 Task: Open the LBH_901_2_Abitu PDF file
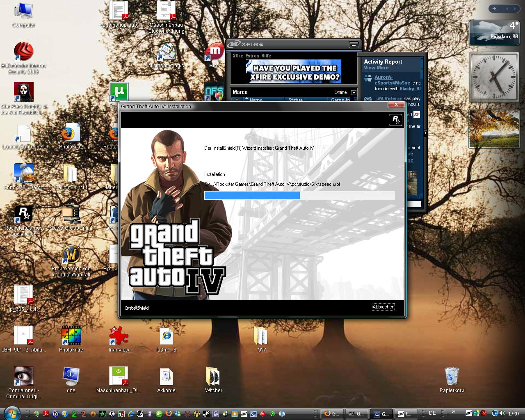pyautogui.click(x=24, y=340)
